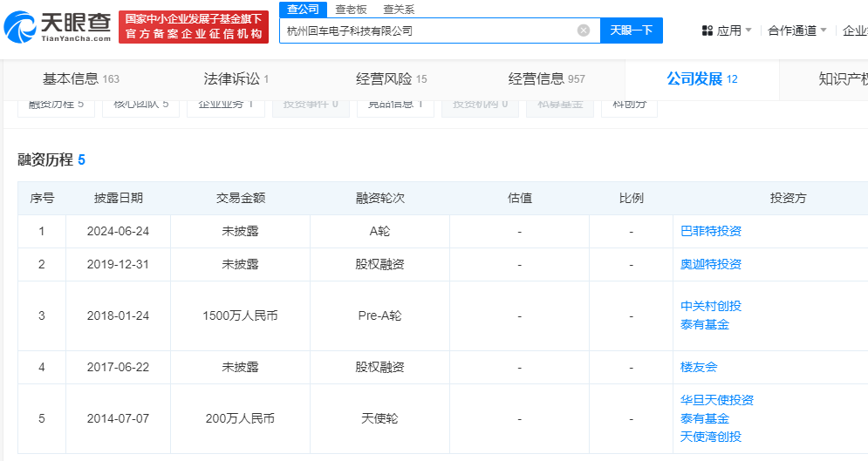
Task: Select the 公司发展 tab
Action: click(x=701, y=79)
